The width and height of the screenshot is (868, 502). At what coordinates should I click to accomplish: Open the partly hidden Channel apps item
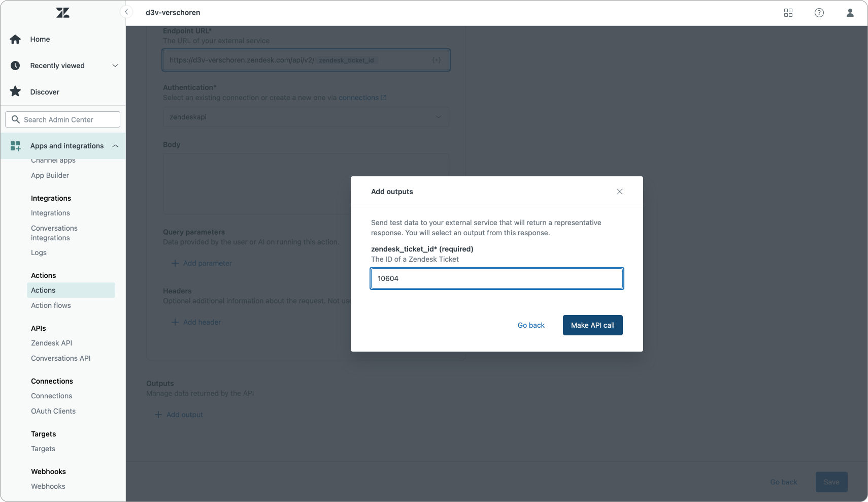coord(53,161)
